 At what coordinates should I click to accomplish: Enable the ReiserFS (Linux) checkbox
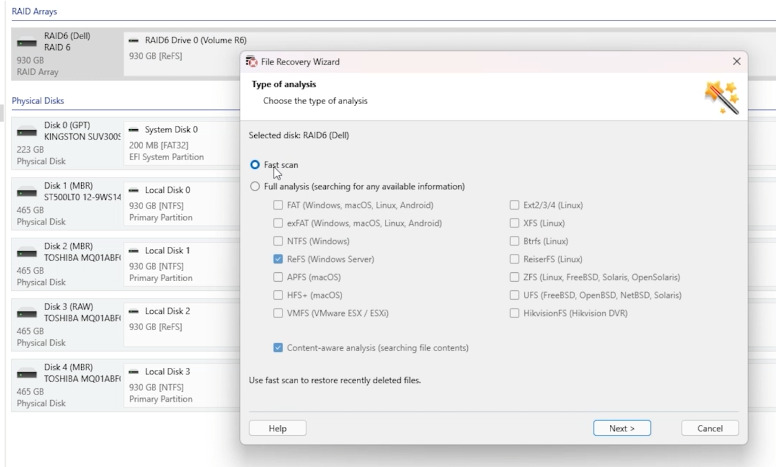(515, 259)
